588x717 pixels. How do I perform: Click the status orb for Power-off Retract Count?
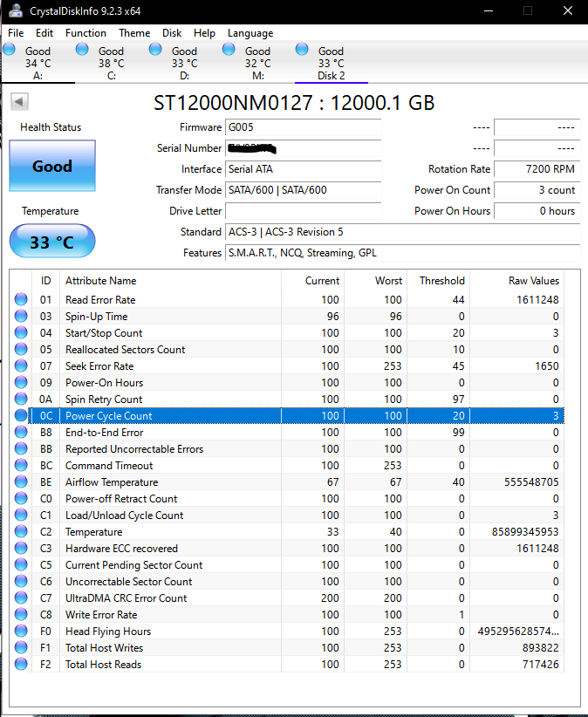click(21, 498)
